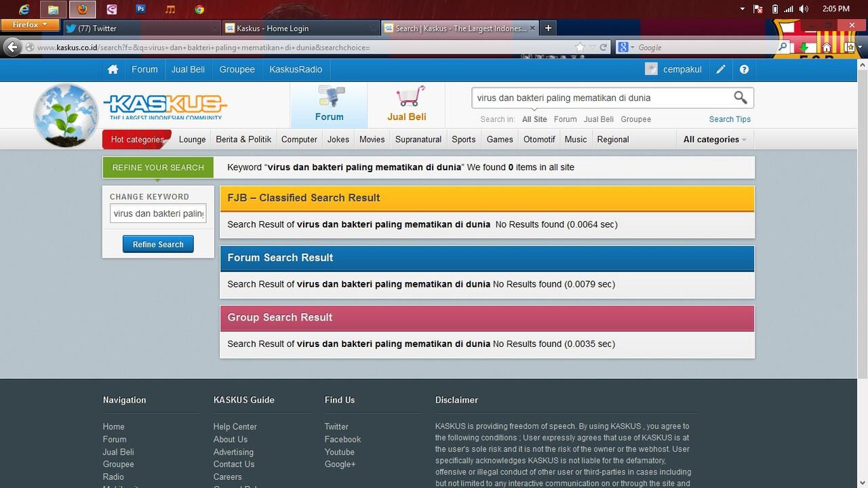Click the Hot categories button
Viewport: 868px width, 488px height.
(137, 140)
